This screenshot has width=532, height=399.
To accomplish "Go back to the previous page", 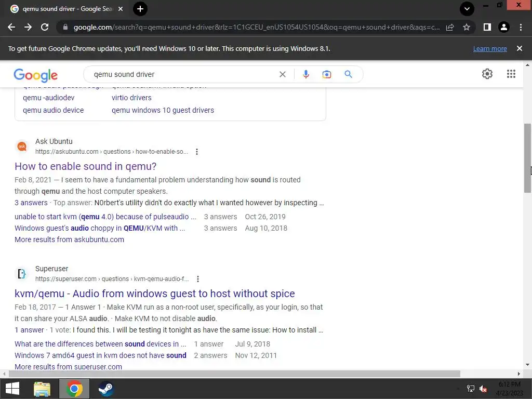I will [x=11, y=27].
